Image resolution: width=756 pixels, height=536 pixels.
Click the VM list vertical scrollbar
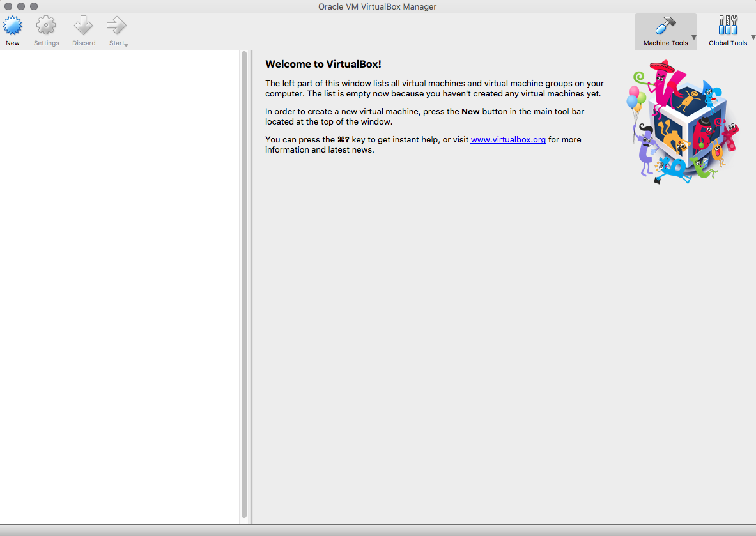(244, 284)
